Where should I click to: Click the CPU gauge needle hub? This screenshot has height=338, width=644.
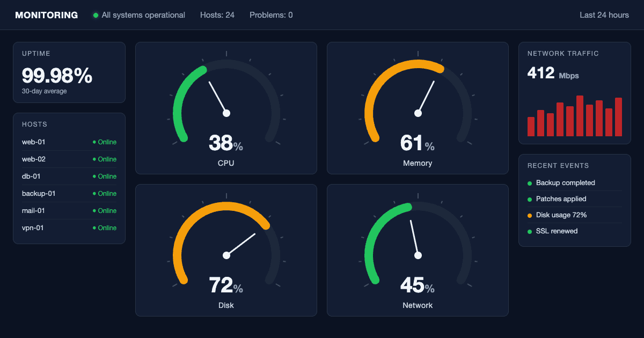click(x=226, y=113)
